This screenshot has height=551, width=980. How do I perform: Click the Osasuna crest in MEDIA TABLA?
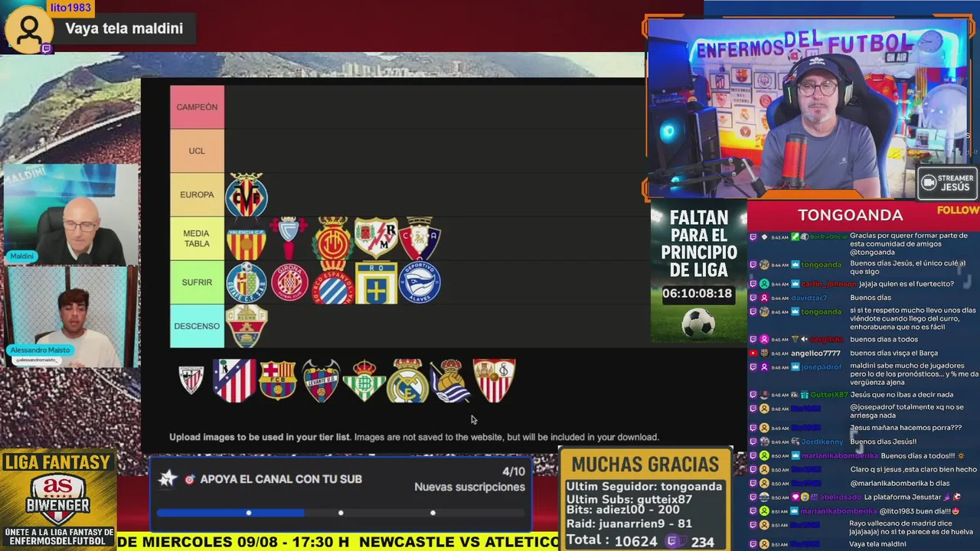tap(420, 238)
